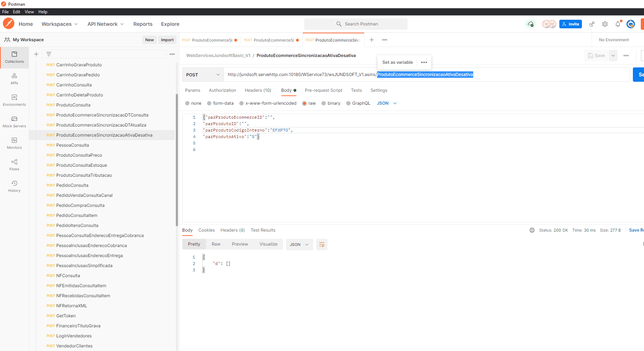Open the API Network dropdown
The width and height of the screenshot is (644, 351).
(105, 24)
